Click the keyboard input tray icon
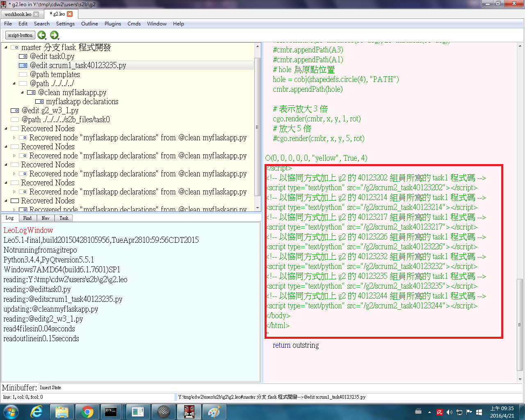 pos(418,411)
